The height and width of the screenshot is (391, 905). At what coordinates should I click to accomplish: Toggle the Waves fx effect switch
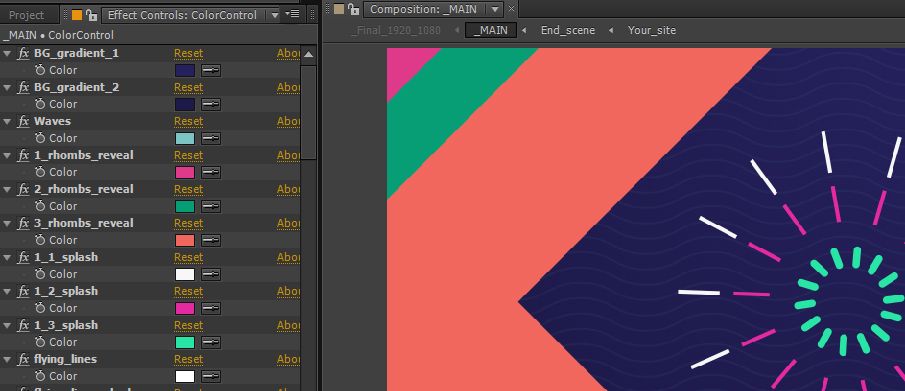[x=24, y=121]
